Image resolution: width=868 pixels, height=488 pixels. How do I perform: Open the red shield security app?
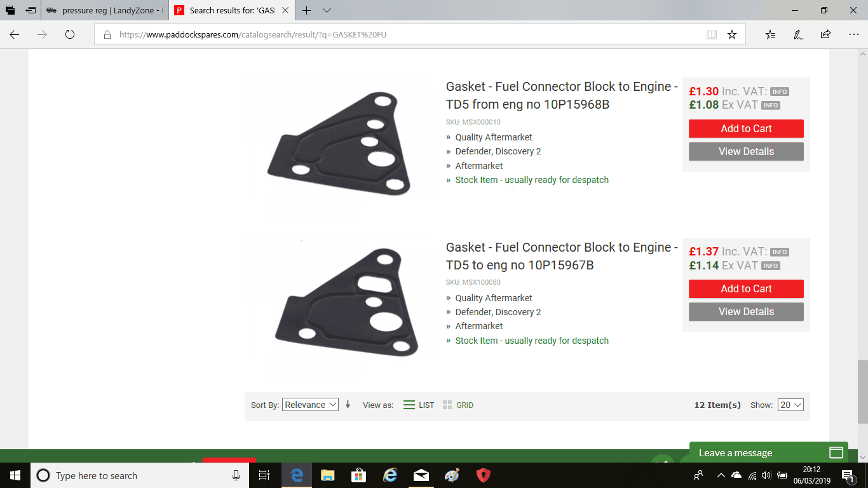tap(484, 475)
